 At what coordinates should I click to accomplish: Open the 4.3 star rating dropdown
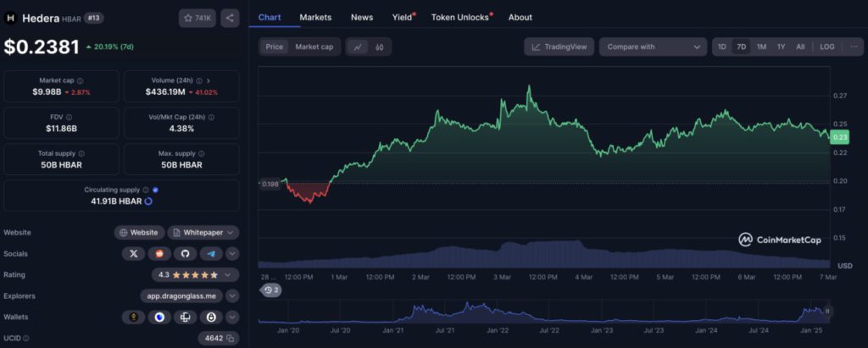coord(196,275)
